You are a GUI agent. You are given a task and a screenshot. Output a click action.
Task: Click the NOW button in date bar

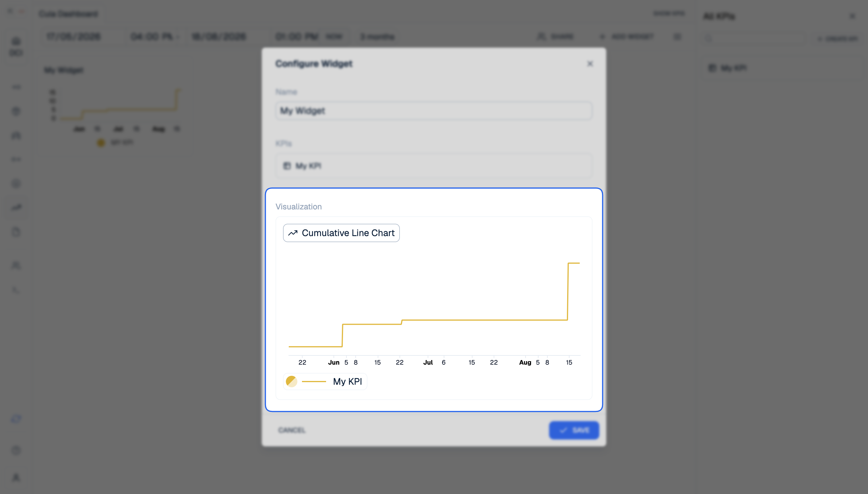point(334,37)
